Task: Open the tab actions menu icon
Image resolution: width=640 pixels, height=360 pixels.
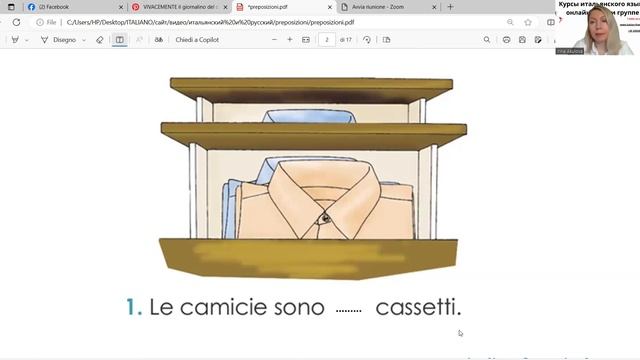Action: (x=11, y=7)
